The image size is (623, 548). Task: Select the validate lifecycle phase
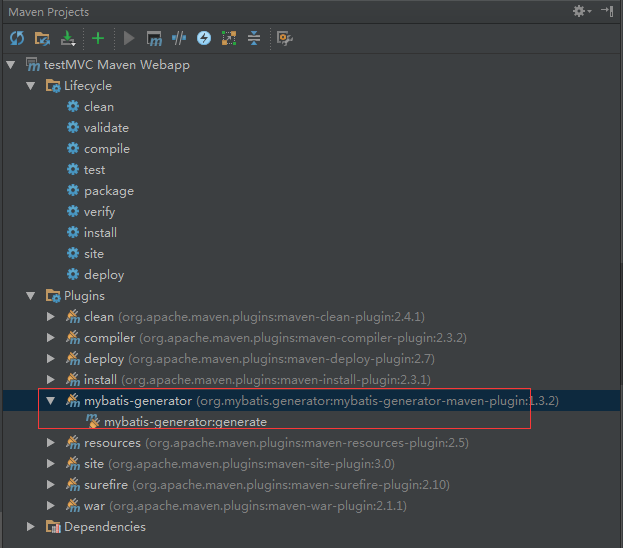[98, 128]
